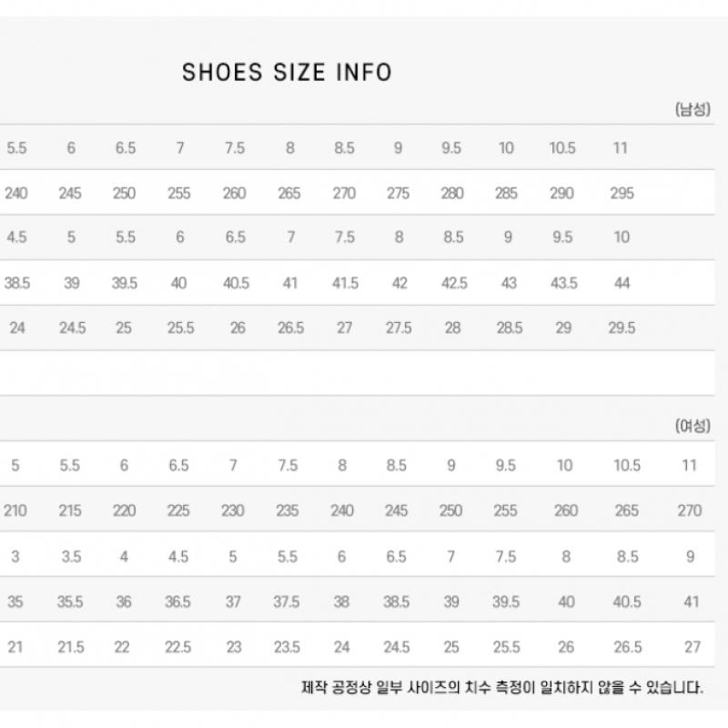
Task: Pick the 29.5 cm size cell
Action: coord(622,329)
